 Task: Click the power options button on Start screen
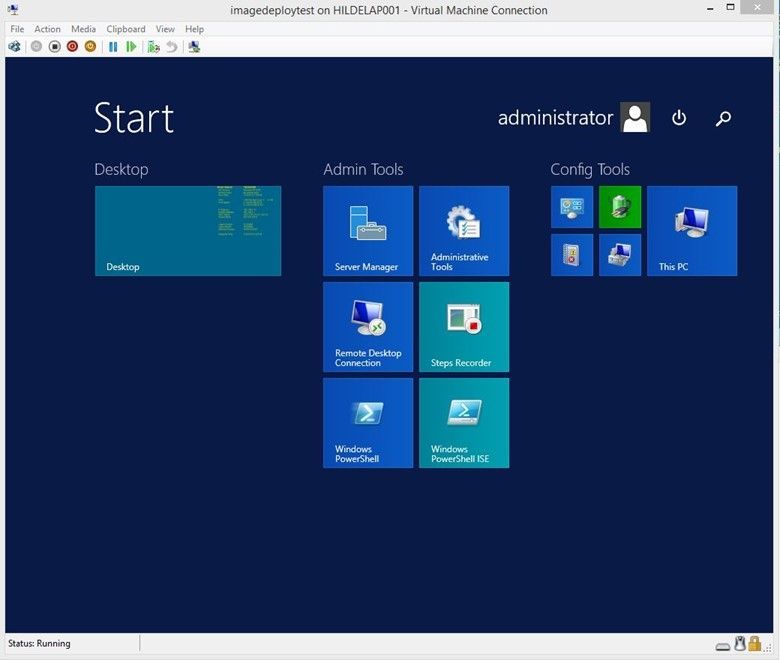679,118
